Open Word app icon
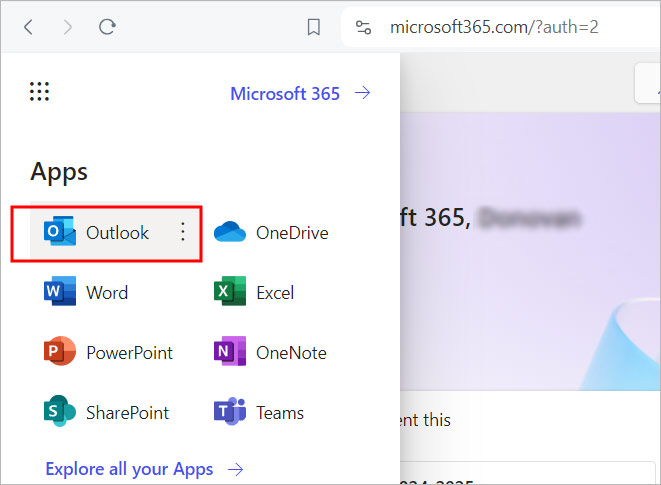661x485 pixels. [x=60, y=291]
